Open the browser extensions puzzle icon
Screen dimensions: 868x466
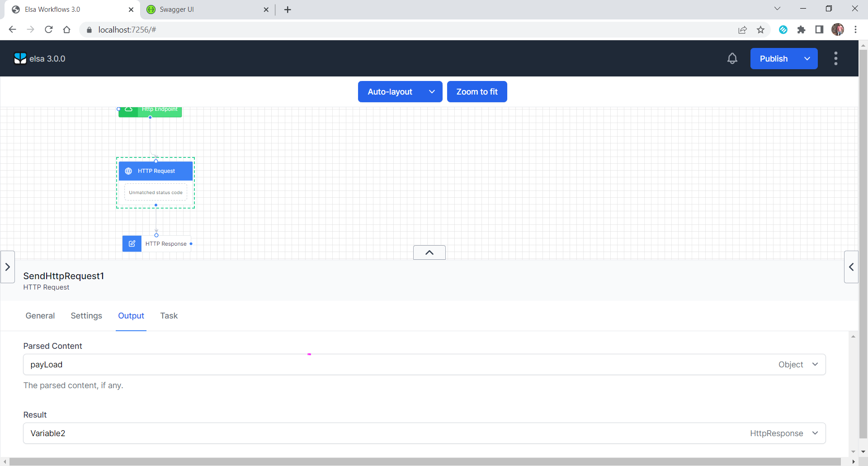coord(802,29)
